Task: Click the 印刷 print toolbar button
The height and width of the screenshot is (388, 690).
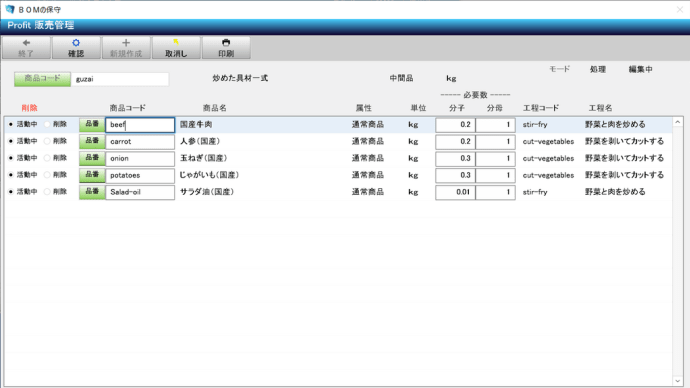Action: point(226,48)
